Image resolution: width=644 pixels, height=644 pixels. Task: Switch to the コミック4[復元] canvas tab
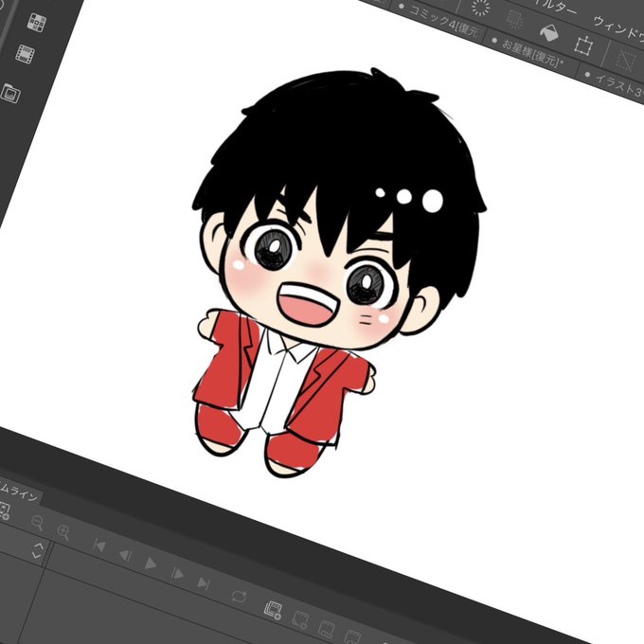pyautogui.click(x=439, y=19)
